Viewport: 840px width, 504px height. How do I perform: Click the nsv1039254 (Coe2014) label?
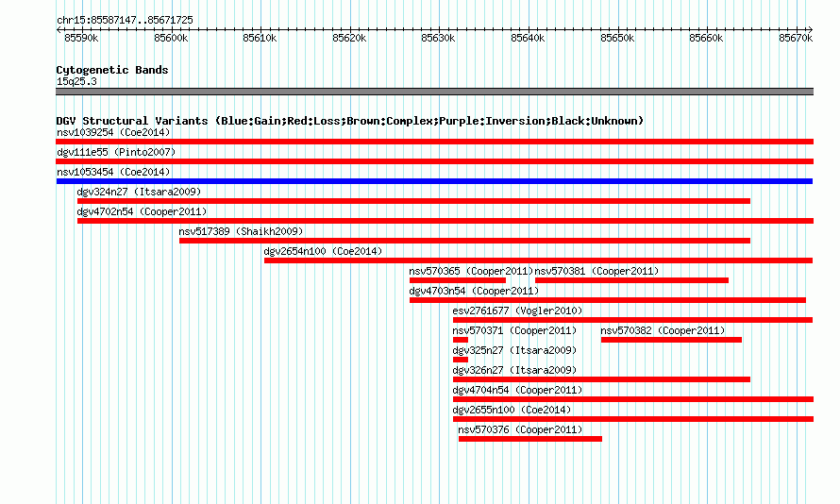(x=113, y=132)
